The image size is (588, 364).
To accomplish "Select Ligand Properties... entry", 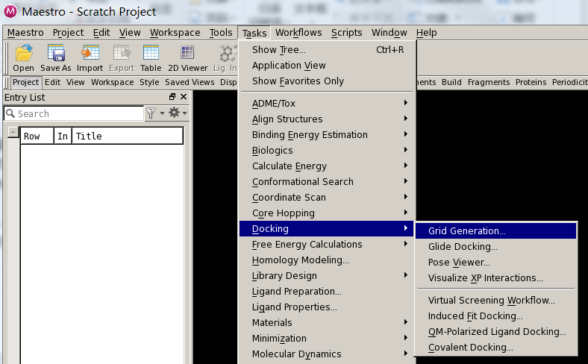I will pos(327,307).
